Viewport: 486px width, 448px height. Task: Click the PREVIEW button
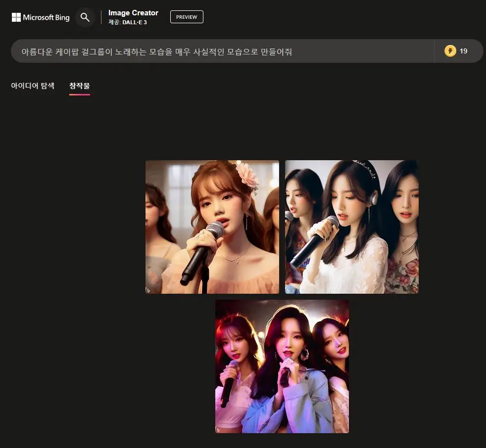(x=187, y=16)
